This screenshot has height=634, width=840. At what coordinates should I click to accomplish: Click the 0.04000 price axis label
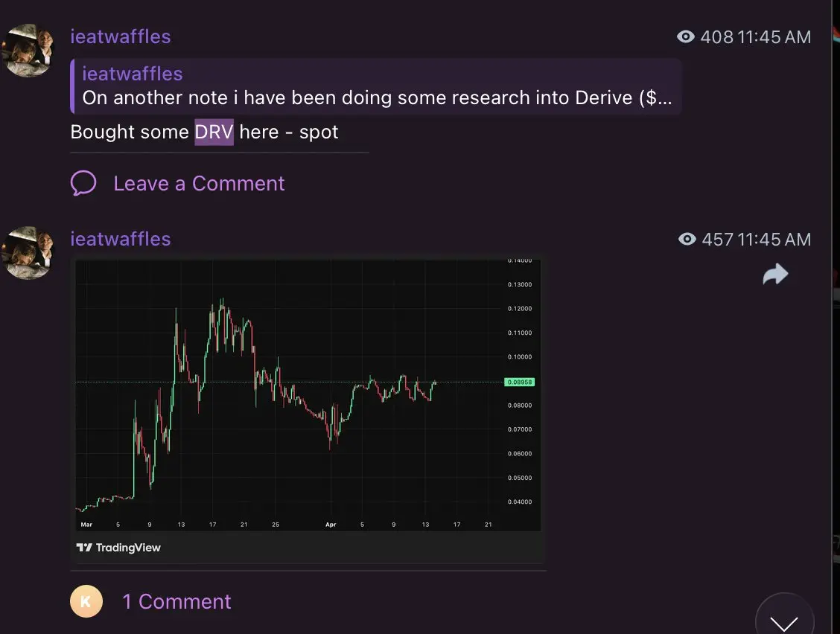520,502
